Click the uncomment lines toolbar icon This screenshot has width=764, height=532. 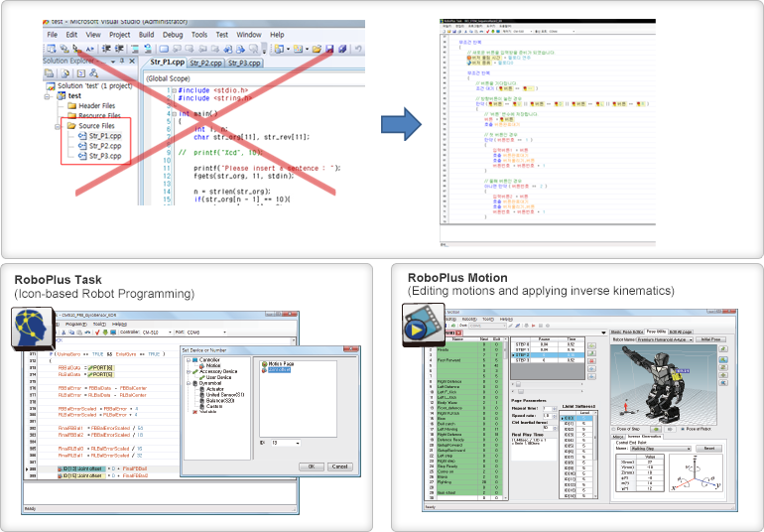(148, 49)
